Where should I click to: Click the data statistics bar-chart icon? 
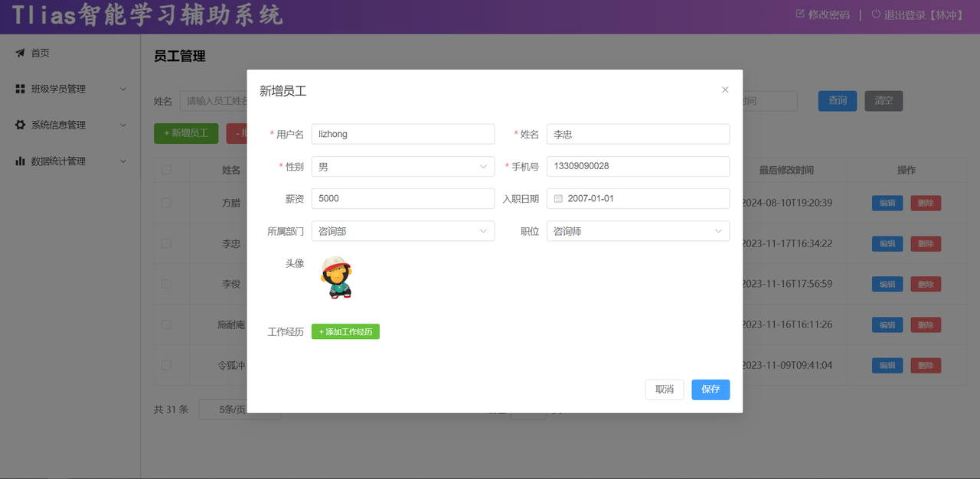20,161
